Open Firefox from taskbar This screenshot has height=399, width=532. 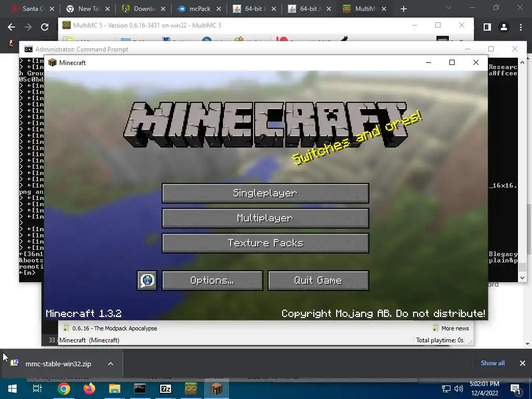pyautogui.click(x=89, y=389)
